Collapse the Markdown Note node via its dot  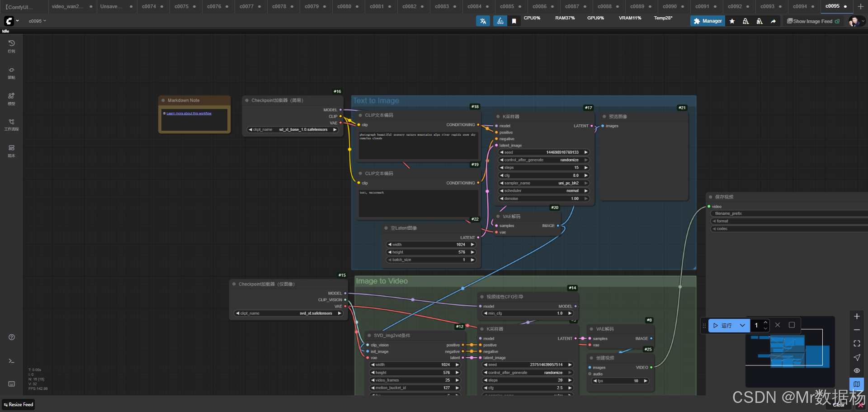tap(163, 100)
